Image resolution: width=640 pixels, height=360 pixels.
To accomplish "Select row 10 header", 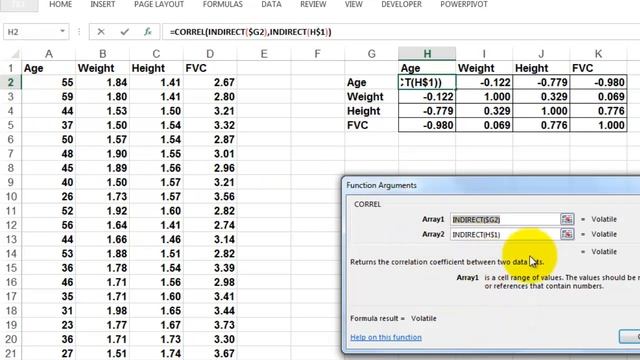I will [x=11, y=197].
